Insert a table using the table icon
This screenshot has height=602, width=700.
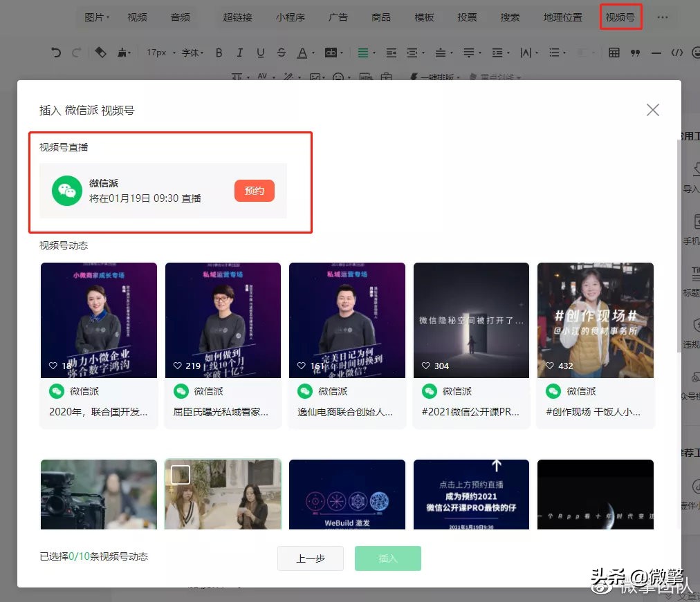pyautogui.click(x=614, y=52)
